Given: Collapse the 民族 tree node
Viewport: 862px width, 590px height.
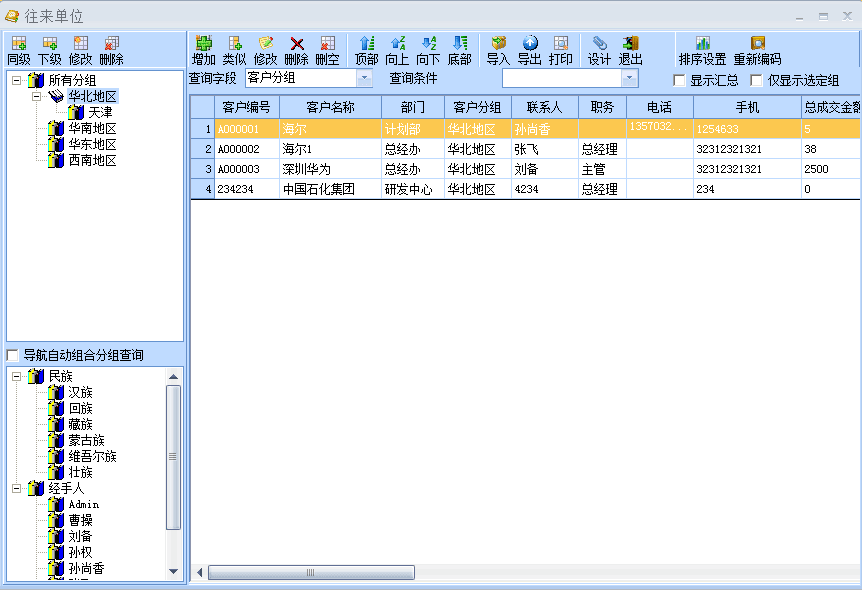Looking at the screenshot, I should coord(17,377).
